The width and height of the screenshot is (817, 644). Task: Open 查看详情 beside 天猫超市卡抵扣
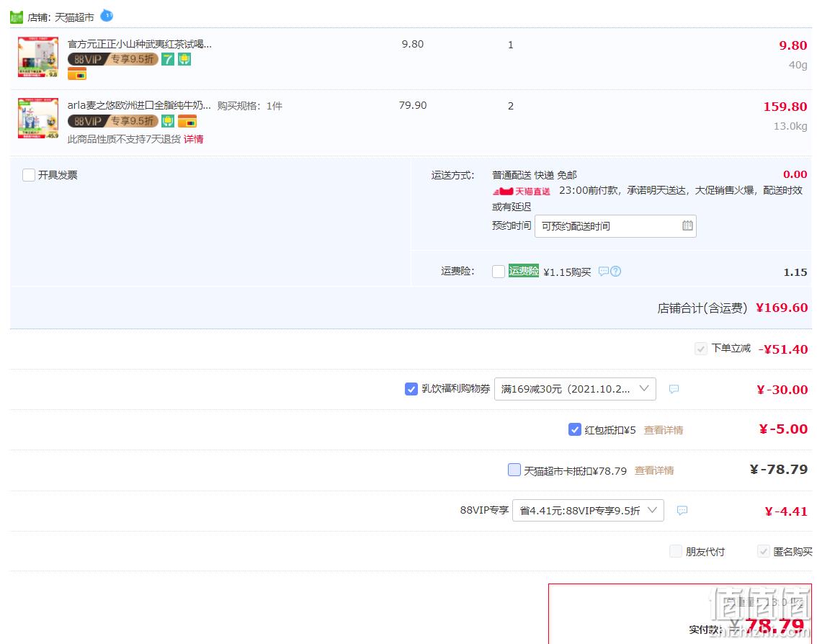coord(654,470)
